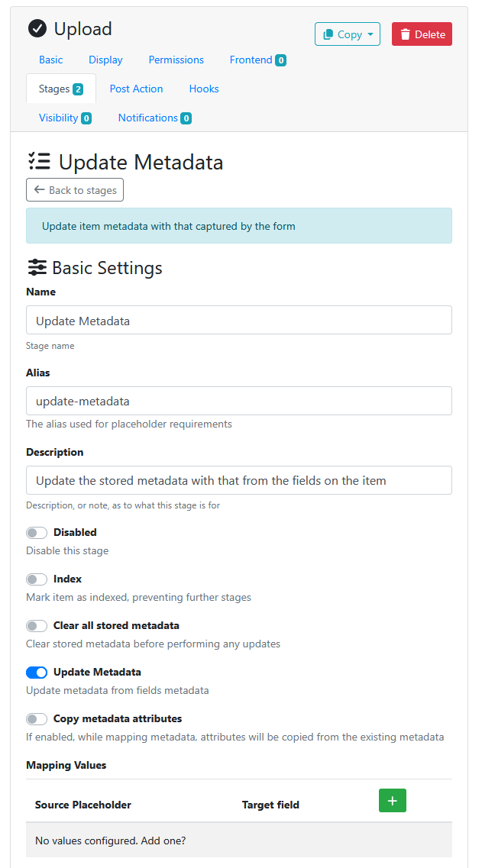Click the Description text field
The width and height of the screenshot is (482, 868).
(x=239, y=480)
